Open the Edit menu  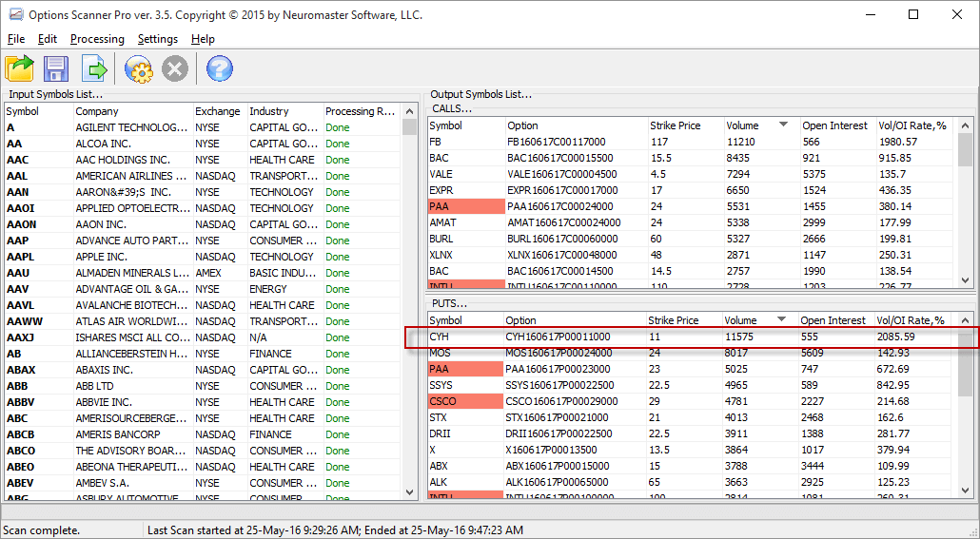tap(48, 39)
